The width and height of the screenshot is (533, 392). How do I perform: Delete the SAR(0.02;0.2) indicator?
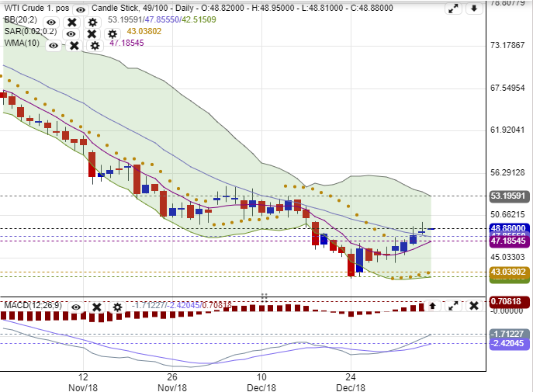pyautogui.click(x=92, y=34)
